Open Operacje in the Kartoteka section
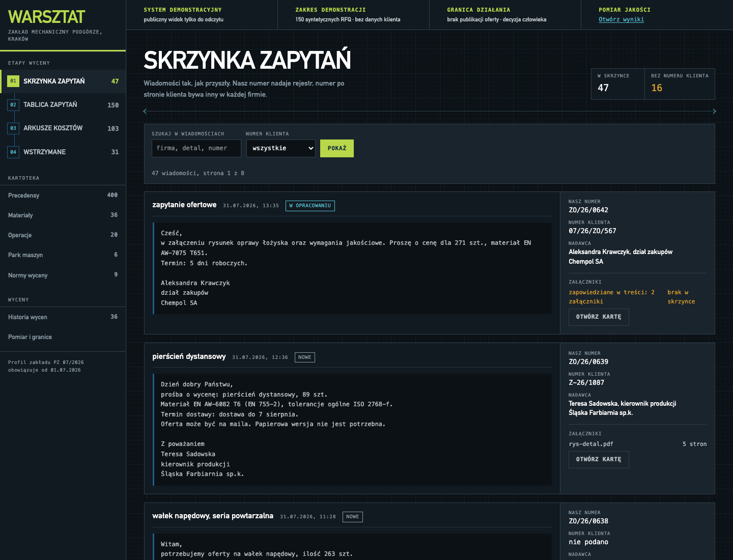This screenshot has width=733, height=560. [63, 235]
